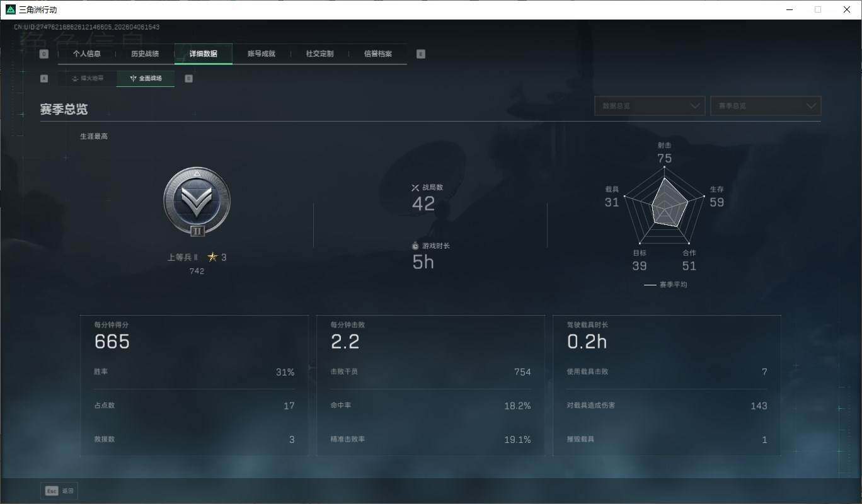This screenshot has width=862, height=504.
Task: Open the 数据总览 dropdown
Action: 650,106
